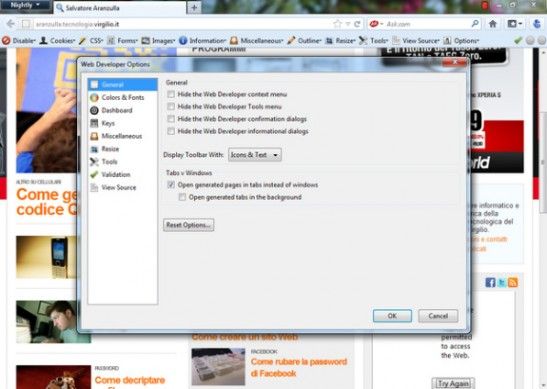Click the RSS feed icon on webpage

(x=513, y=282)
